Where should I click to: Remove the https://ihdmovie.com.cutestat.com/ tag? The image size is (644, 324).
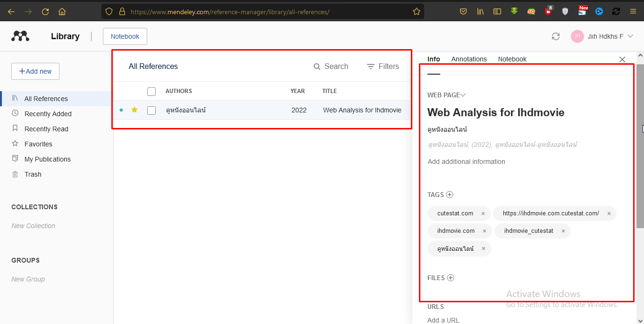pyautogui.click(x=609, y=213)
